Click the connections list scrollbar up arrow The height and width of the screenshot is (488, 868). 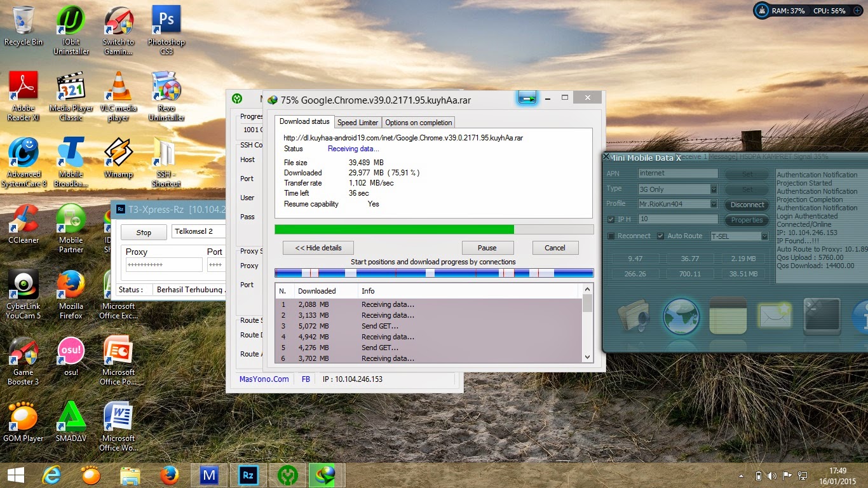pyautogui.click(x=587, y=289)
